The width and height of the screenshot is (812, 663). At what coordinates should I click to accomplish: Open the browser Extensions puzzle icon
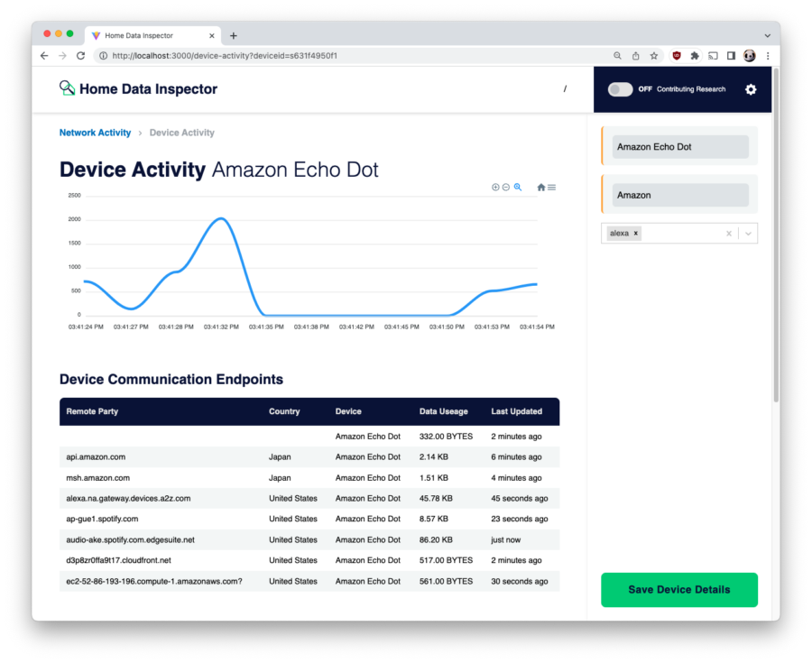(695, 56)
